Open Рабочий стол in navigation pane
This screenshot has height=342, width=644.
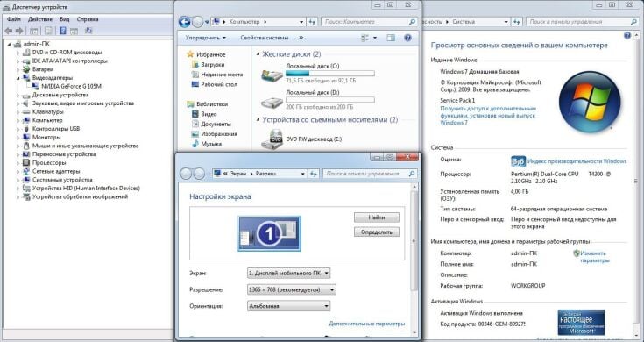click(x=215, y=84)
